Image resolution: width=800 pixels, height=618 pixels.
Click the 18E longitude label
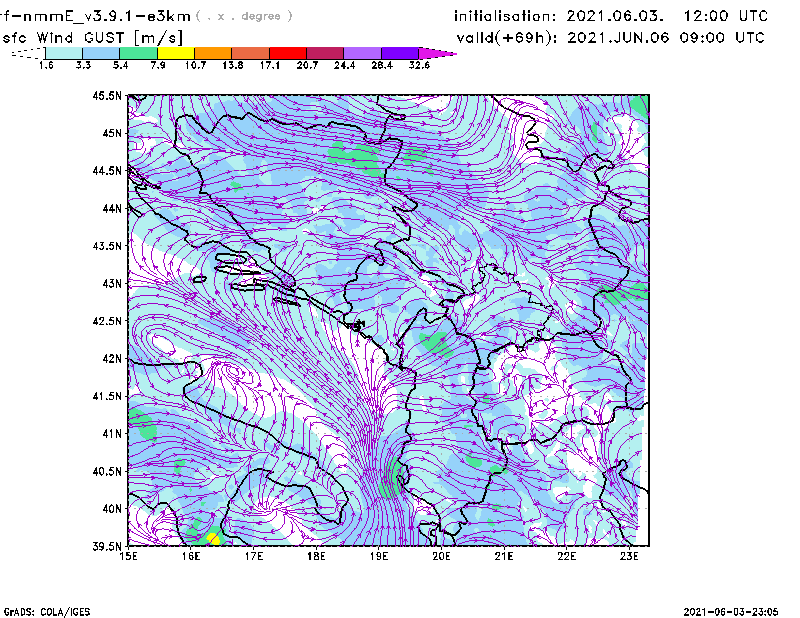pyautogui.click(x=316, y=556)
